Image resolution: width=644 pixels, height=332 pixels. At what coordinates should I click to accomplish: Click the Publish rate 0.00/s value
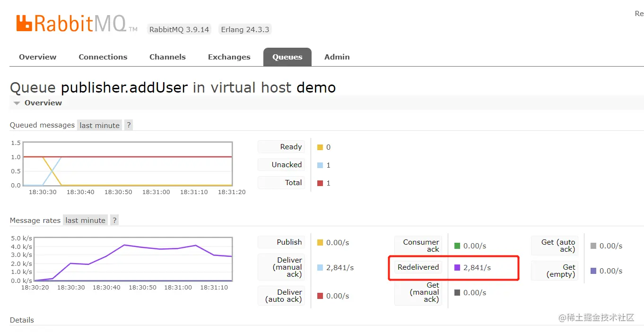pyautogui.click(x=338, y=243)
